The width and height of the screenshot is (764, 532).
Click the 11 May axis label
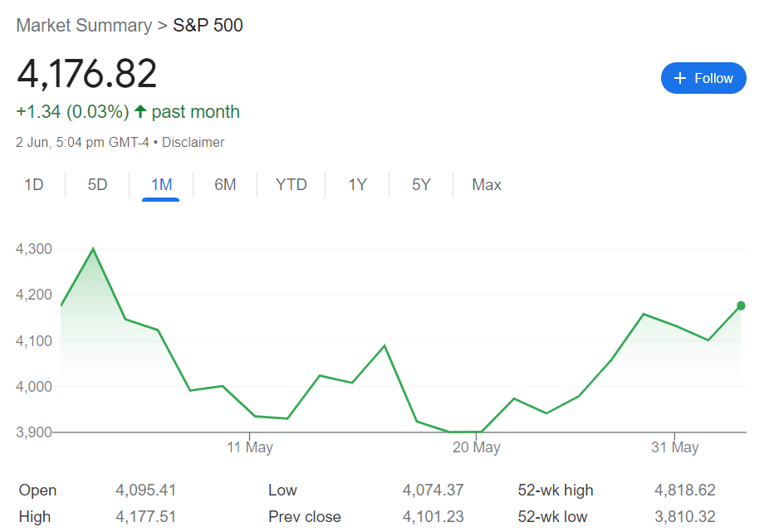coord(250,447)
